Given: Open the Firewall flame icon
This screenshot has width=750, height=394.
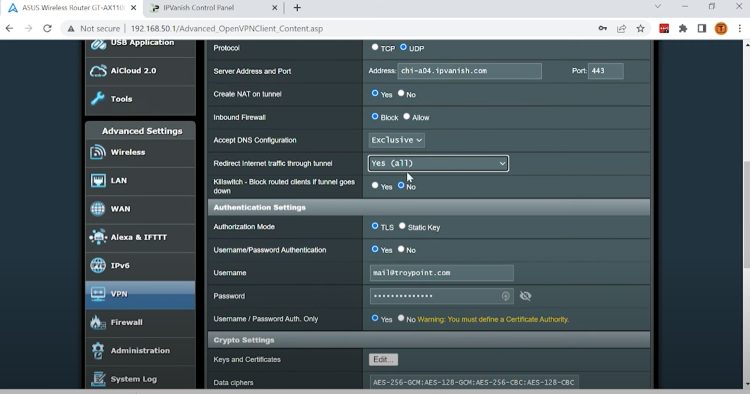Looking at the screenshot, I should [x=98, y=322].
